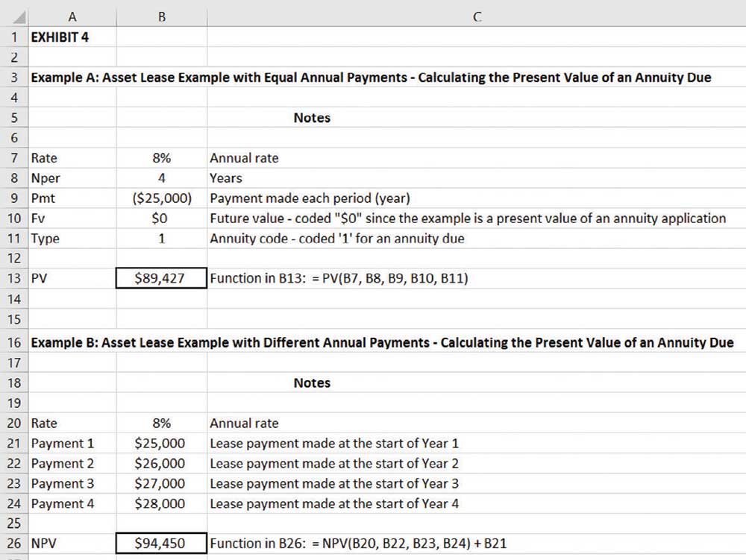The image size is (746, 560).
Task: Select the Payment 3 label
Action: (x=63, y=483)
